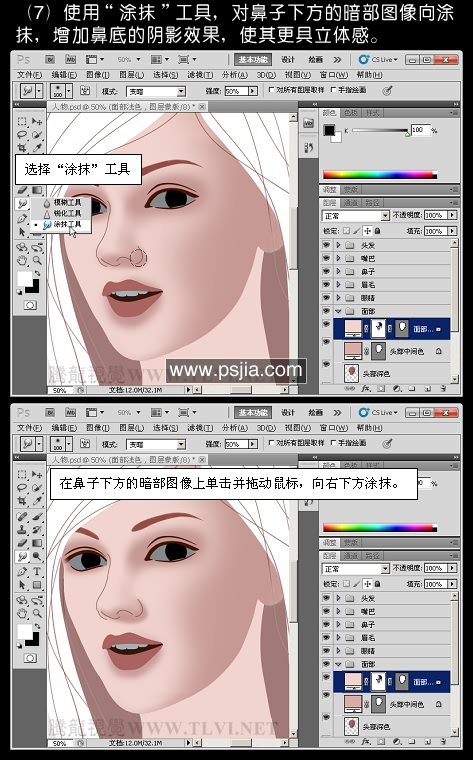
Task: Select the Dodge tool beside the Smudge tool
Action: click(37, 556)
